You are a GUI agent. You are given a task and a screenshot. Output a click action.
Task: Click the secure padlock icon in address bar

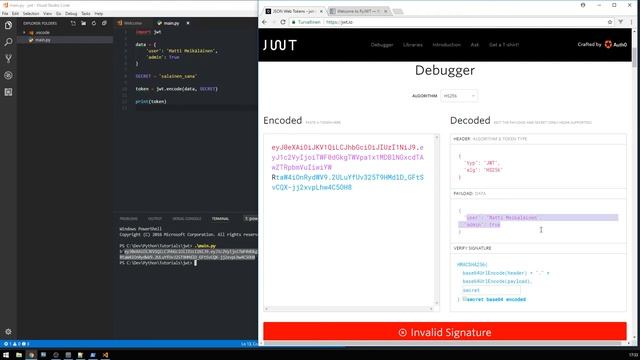click(x=293, y=22)
